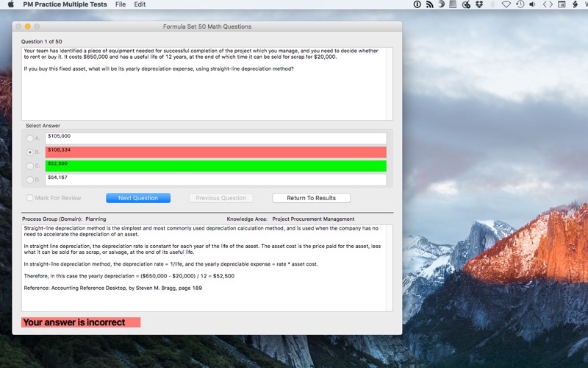The width and height of the screenshot is (588, 368).
Task: Go to the Next Question
Action: point(138,198)
